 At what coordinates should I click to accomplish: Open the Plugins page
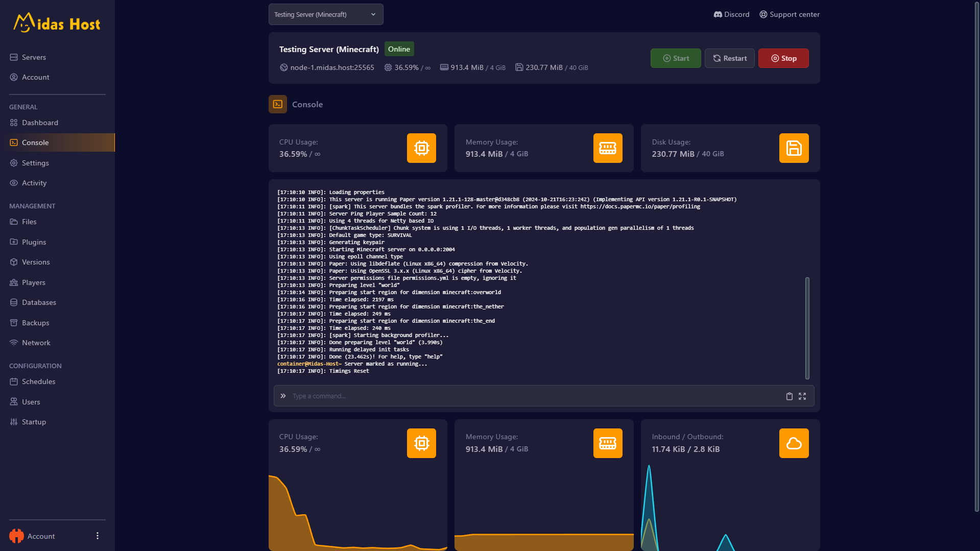point(57,242)
